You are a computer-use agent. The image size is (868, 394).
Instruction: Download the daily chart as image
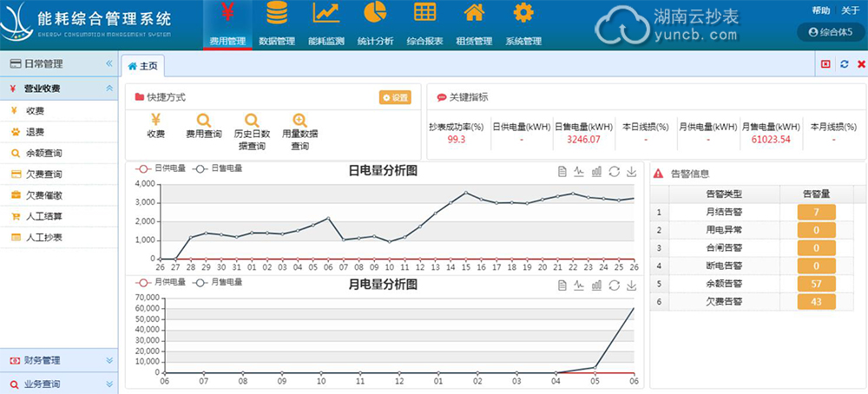click(631, 172)
